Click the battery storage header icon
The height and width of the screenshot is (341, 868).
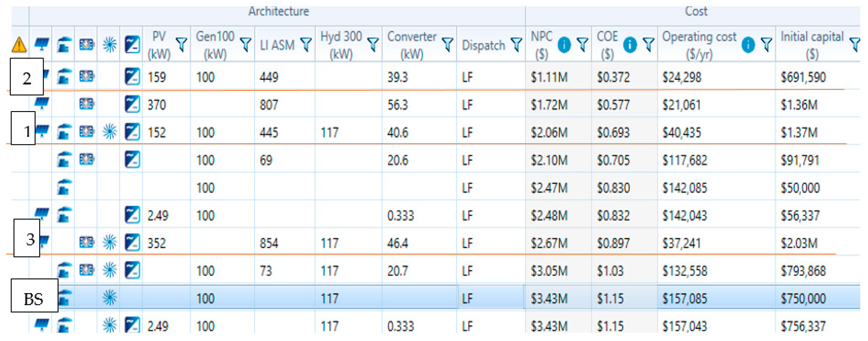87,44
